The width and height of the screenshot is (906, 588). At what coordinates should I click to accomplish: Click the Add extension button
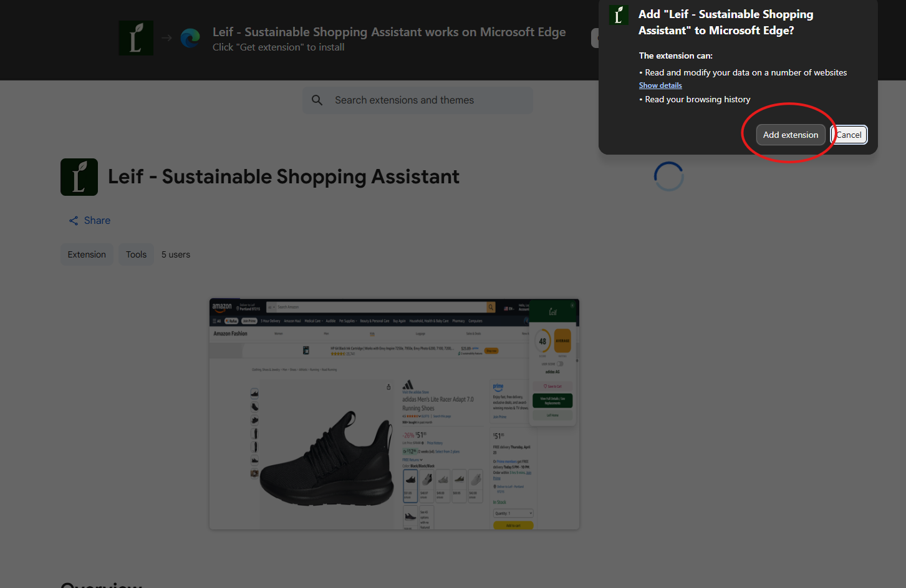[x=790, y=135]
